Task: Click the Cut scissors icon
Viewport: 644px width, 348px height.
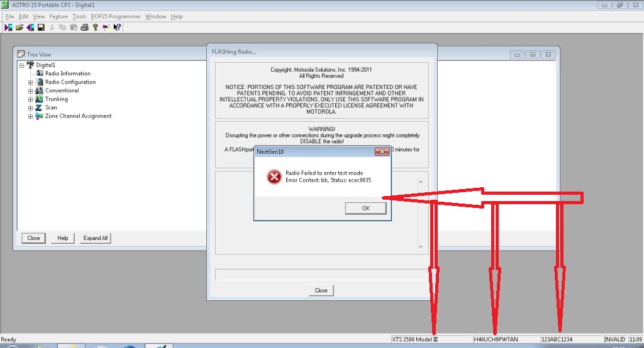Action: point(52,28)
